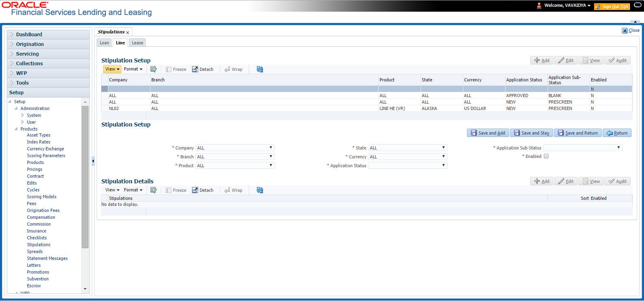The image size is (644, 301).
Task: Click View button in Stipulation Setup header
Action: (591, 60)
